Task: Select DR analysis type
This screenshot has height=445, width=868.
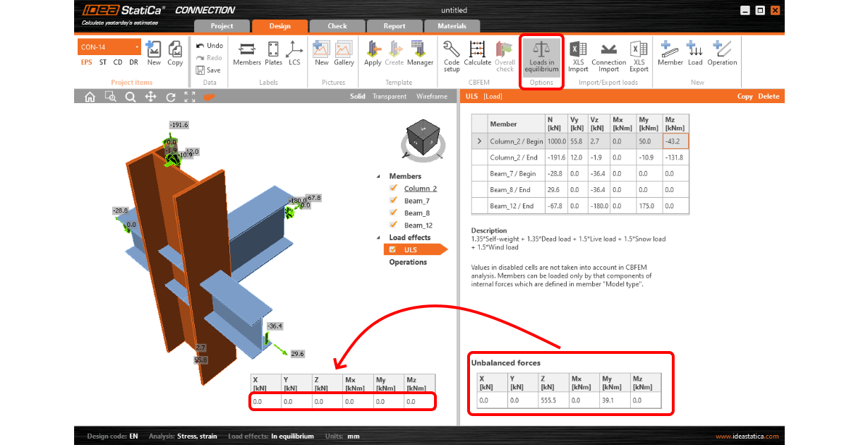Action: click(133, 62)
